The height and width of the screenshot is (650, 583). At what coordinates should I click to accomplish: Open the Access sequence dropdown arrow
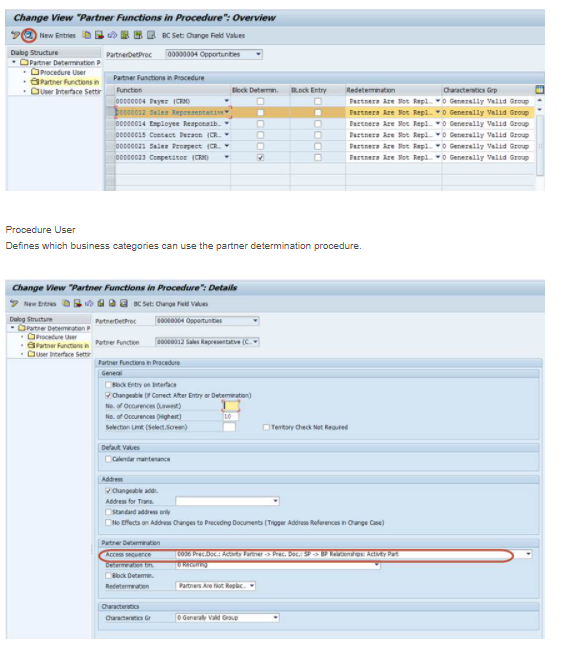528,554
